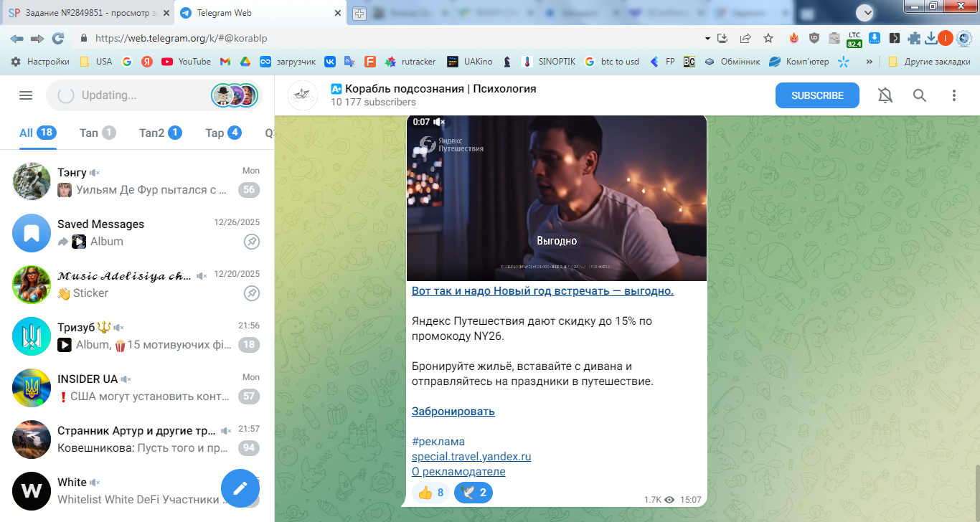
Task: Open the Google bookmark icon next to USA
Action: tap(127, 62)
